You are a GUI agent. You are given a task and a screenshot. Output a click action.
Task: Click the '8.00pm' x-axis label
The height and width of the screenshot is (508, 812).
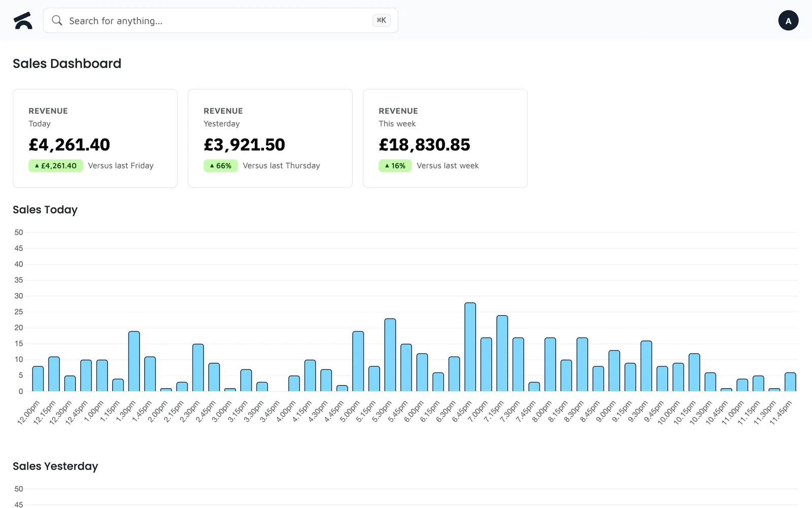pos(542,411)
